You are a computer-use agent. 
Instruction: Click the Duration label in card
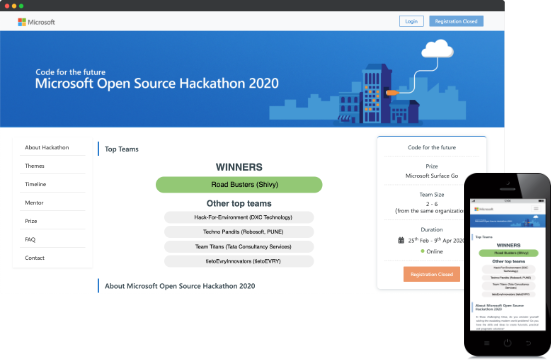point(432,230)
